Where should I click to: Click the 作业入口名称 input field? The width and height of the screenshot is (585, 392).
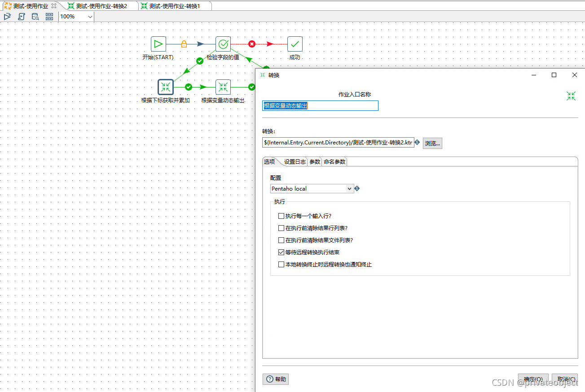click(320, 105)
